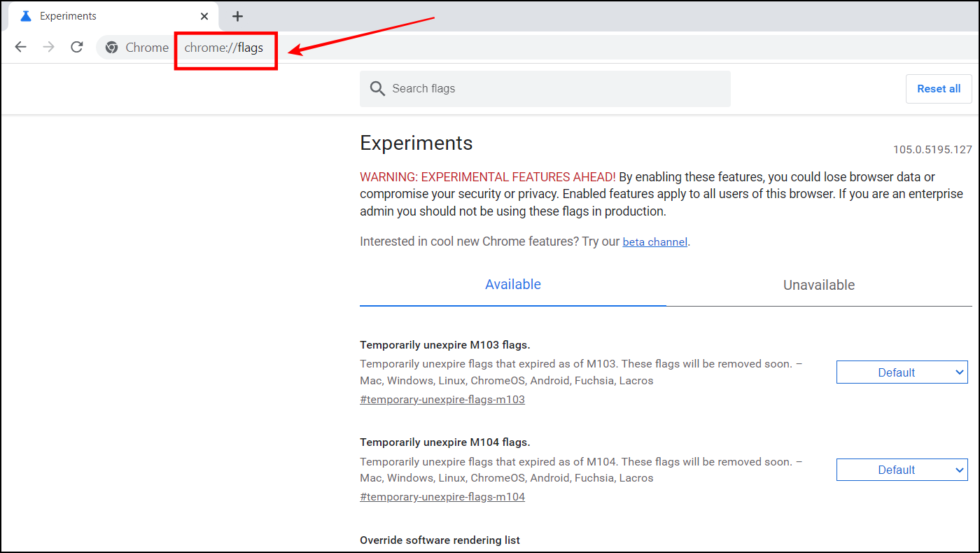
Task: Click the 'Temporarily unexpire M104 flags.' heading
Action: [445, 442]
